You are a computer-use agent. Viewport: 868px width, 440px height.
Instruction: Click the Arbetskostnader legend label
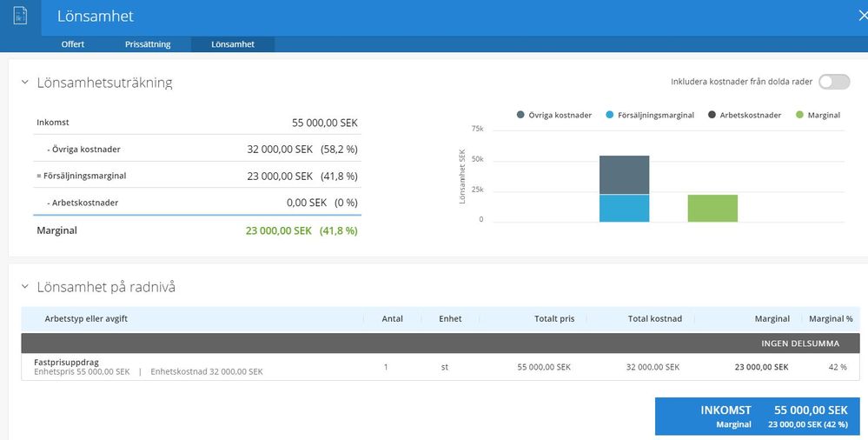(751, 116)
